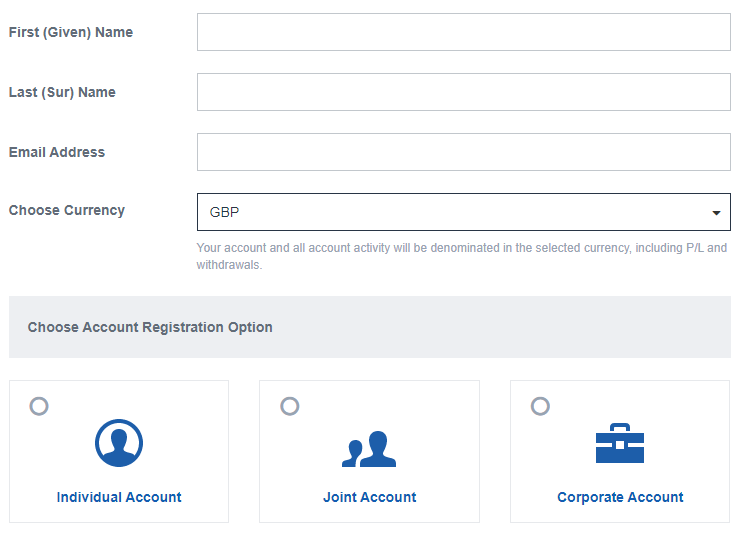Click the Choose Currency field label
The height and width of the screenshot is (535, 755).
point(67,210)
